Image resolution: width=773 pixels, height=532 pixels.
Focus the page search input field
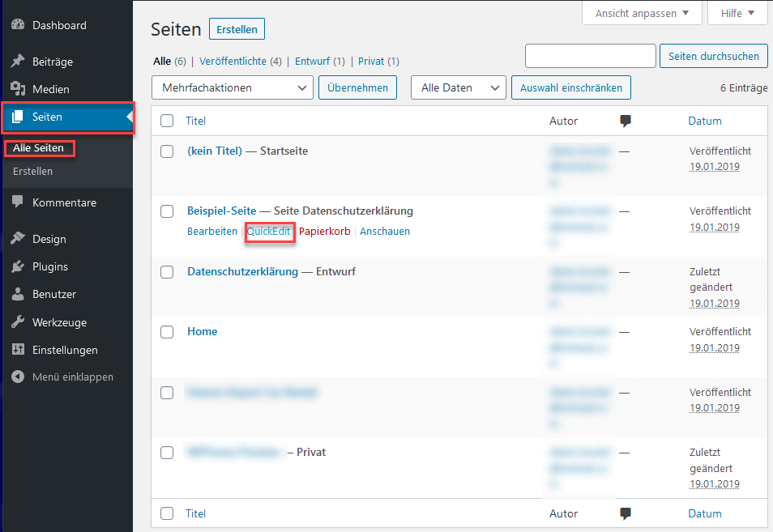pos(591,56)
